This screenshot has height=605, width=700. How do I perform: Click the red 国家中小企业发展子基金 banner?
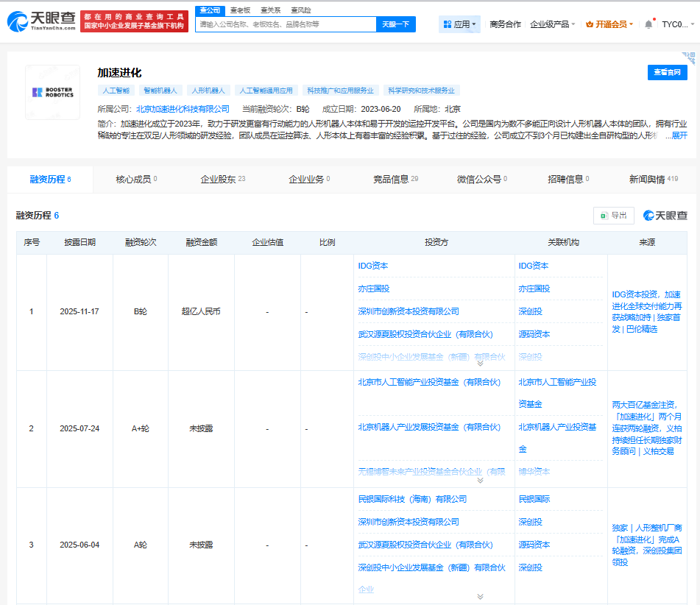point(134,21)
